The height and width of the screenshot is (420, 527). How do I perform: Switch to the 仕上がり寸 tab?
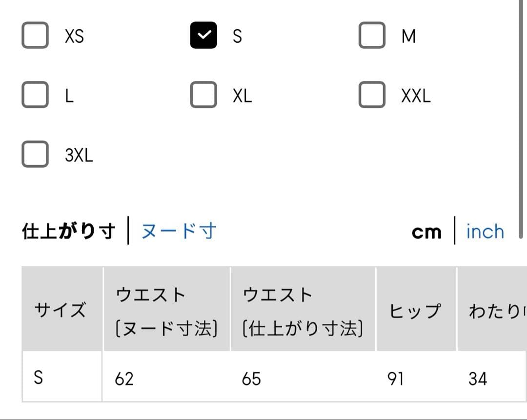69,231
